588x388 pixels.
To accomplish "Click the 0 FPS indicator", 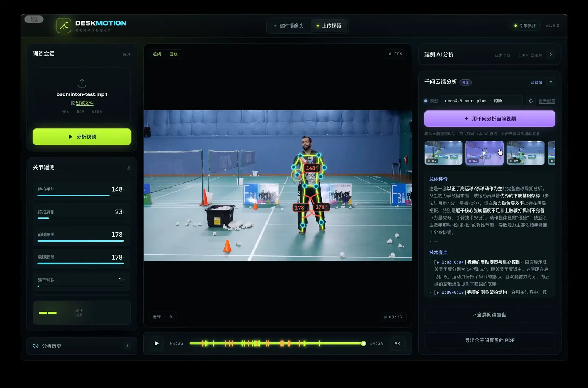I will pos(395,54).
